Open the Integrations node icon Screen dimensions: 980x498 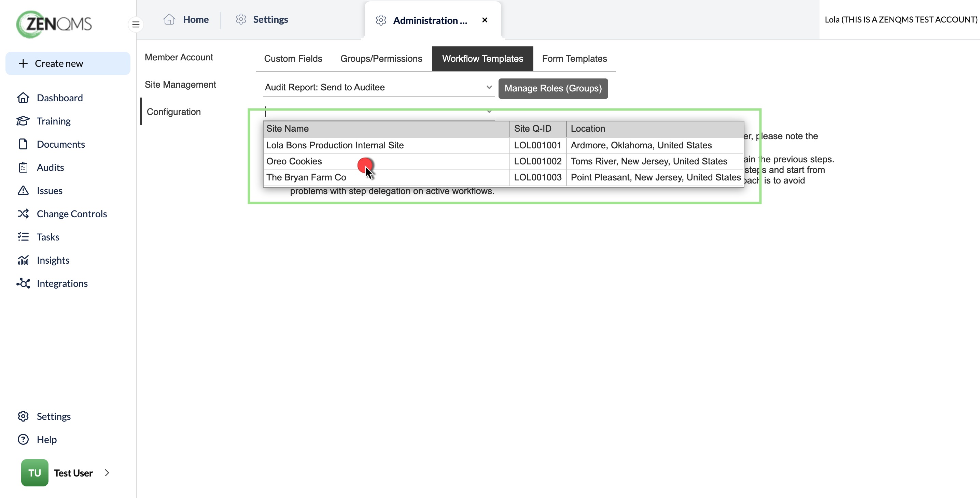[23, 283]
